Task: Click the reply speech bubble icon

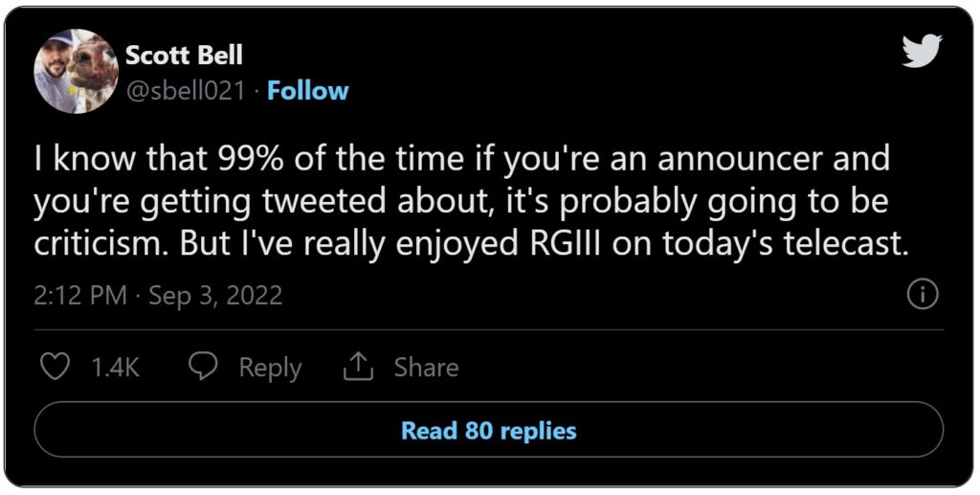Action: point(203,367)
